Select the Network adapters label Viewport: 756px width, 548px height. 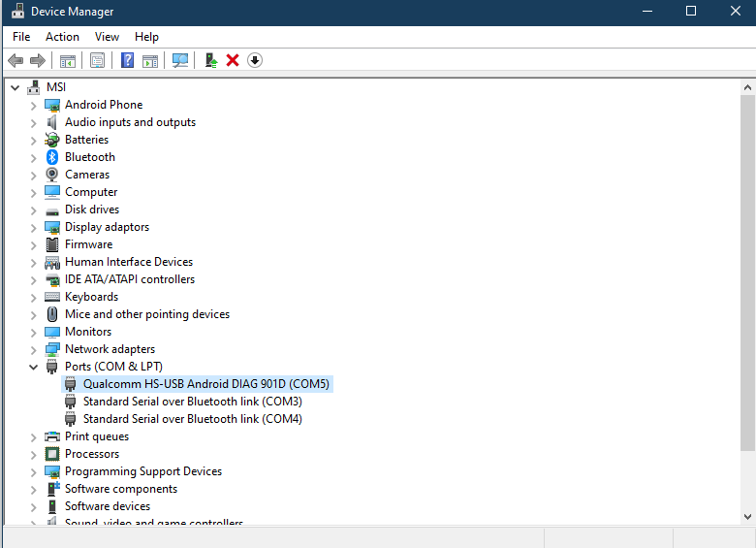coord(110,349)
